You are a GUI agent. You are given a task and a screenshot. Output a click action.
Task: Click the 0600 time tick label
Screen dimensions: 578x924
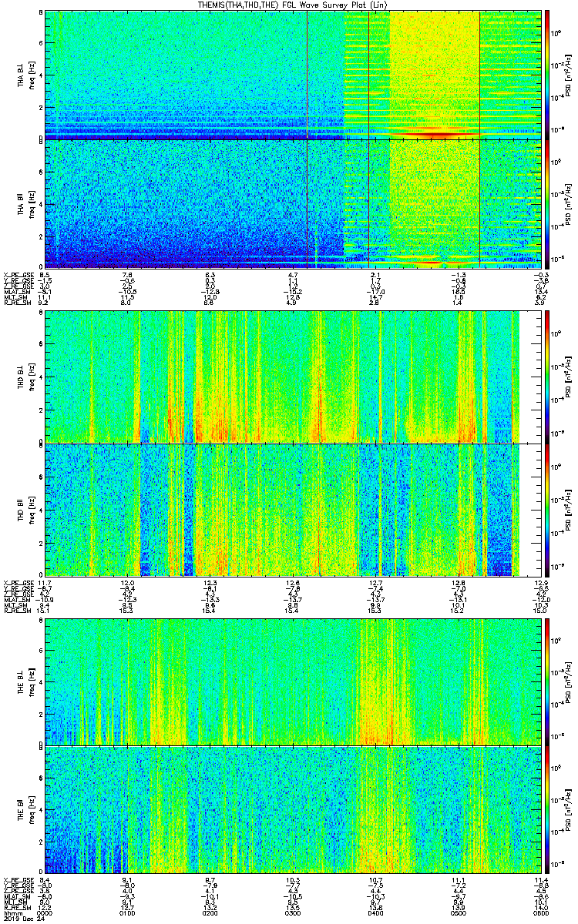coord(540,912)
